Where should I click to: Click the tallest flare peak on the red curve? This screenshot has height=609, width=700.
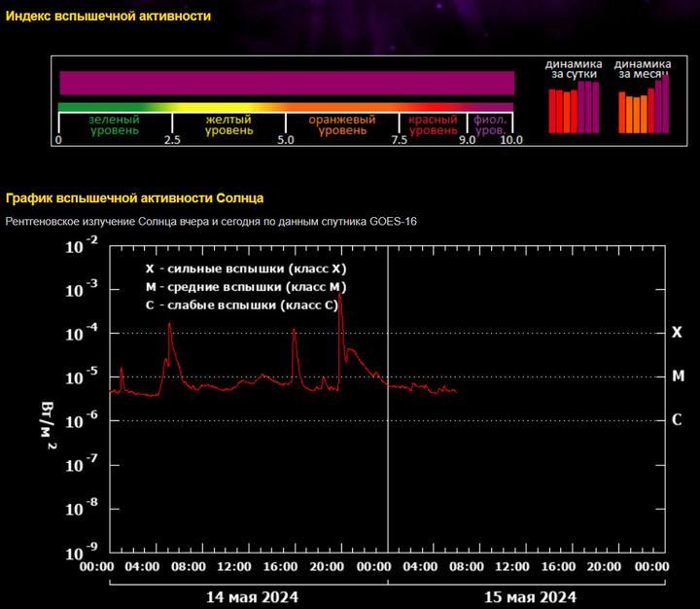339,296
